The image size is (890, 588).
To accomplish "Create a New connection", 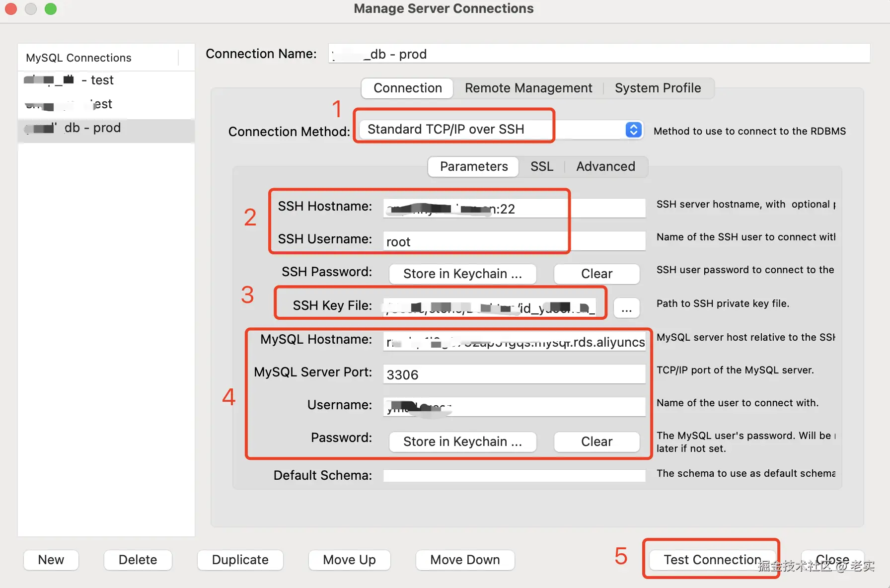I will (51, 560).
